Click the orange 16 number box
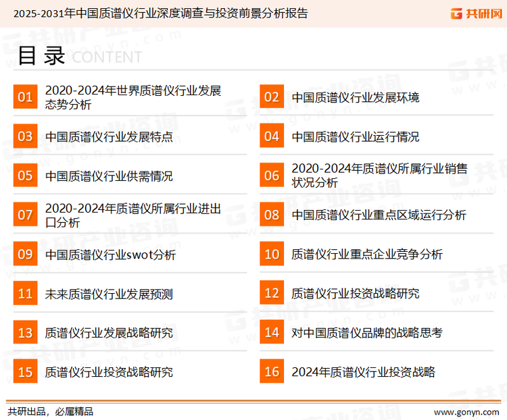 click(x=272, y=371)
